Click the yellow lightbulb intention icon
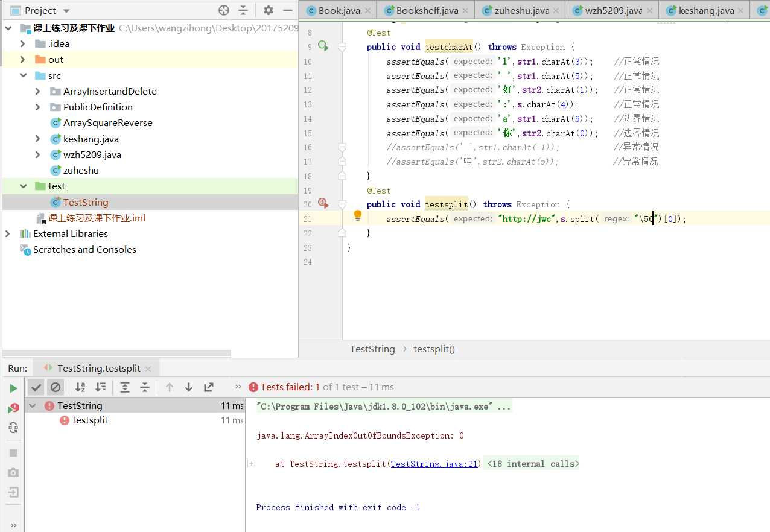Screen dimensions: 770x532 click(x=357, y=215)
